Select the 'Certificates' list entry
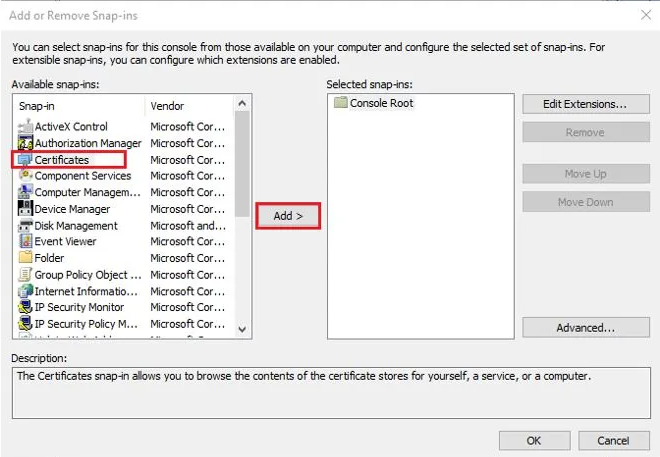Screen dimensions: 660x457 62,160
